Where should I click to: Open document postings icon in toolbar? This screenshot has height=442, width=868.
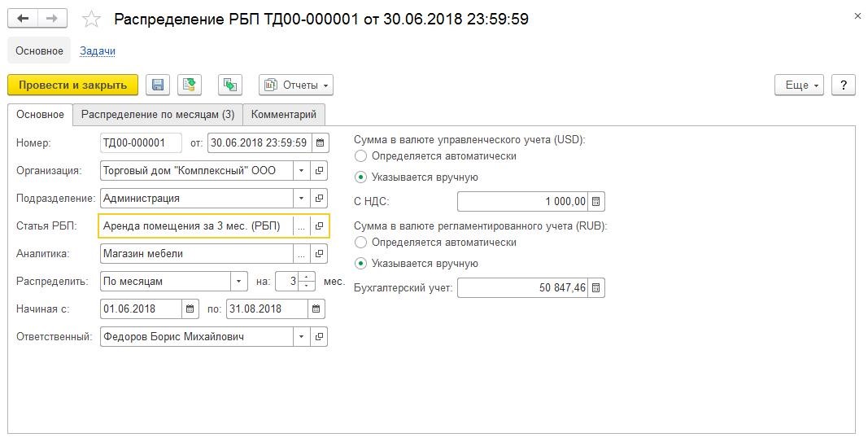coord(229,85)
